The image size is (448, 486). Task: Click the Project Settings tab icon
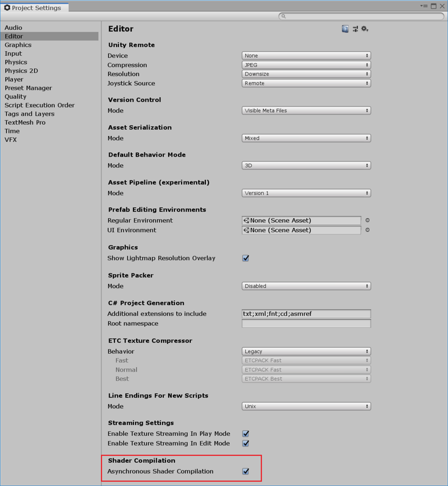click(x=8, y=8)
